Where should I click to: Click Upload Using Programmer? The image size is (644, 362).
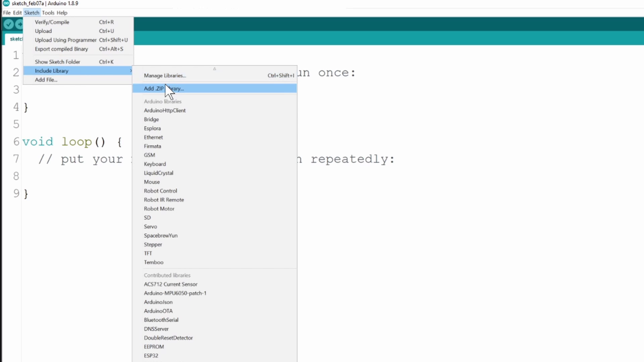point(65,40)
